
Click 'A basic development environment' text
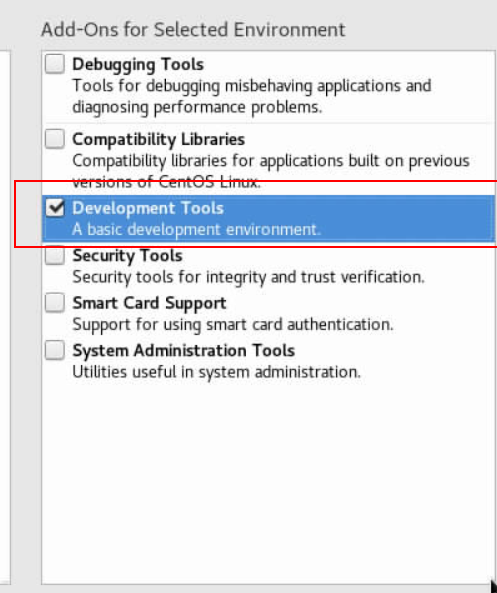point(196,230)
